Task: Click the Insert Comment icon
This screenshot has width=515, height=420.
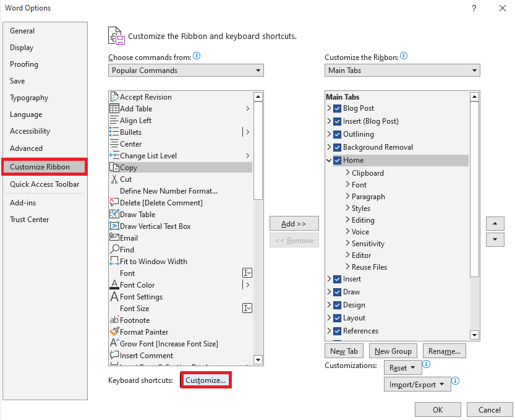Action: click(114, 355)
